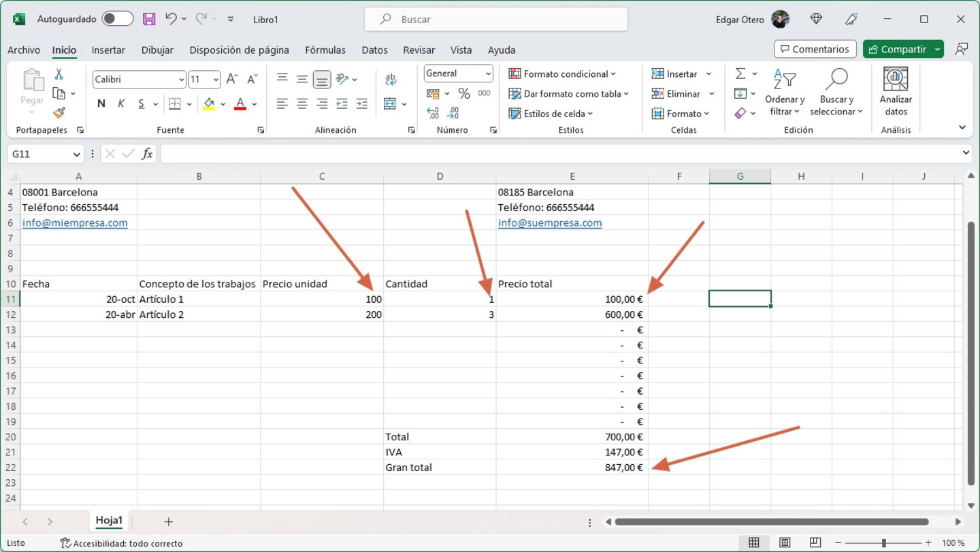Click the Compartir button
The image size is (980, 552).
[x=896, y=49]
